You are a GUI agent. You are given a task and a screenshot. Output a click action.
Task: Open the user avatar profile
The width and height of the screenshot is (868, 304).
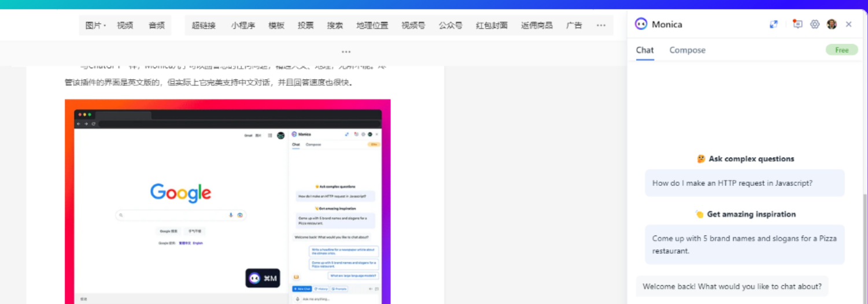click(832, 24)
